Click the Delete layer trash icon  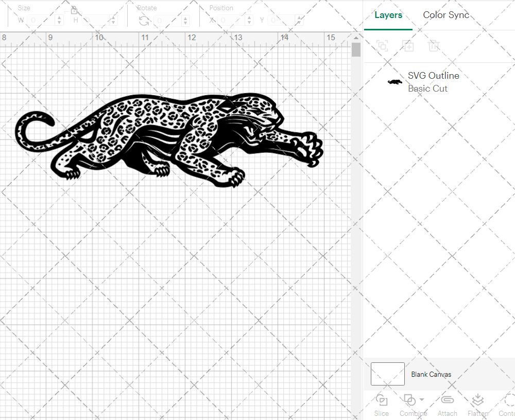pos(434,46)
